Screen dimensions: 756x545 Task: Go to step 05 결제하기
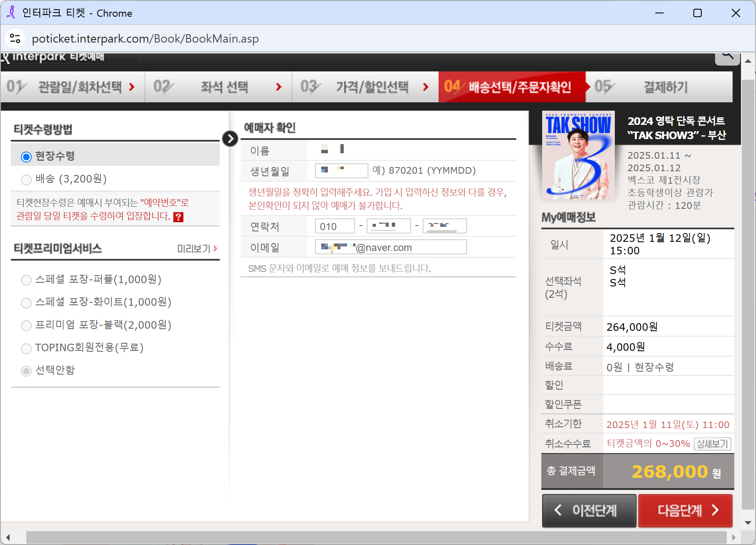pos(659,87)
